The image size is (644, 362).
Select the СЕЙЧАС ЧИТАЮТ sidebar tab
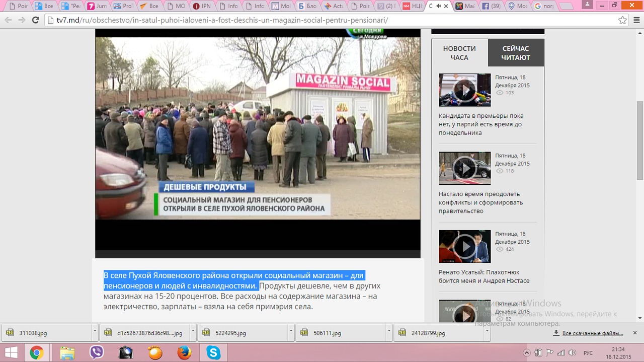click(516, 53)
